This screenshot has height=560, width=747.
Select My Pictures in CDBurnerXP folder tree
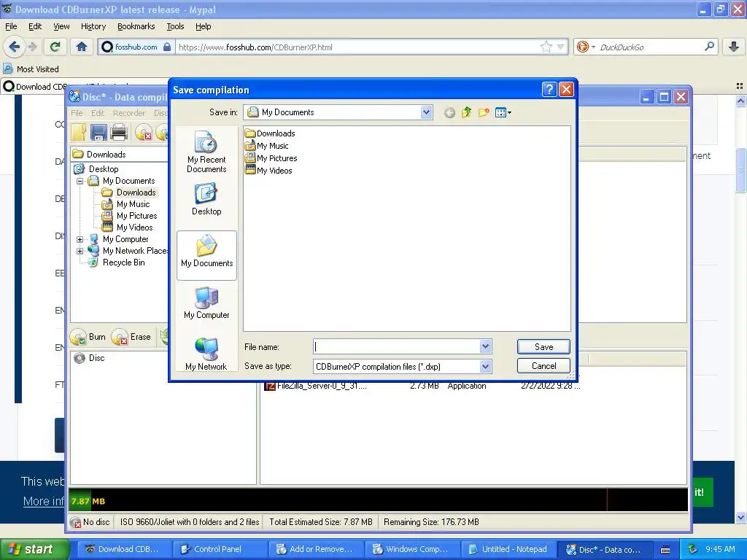point(136,216)
